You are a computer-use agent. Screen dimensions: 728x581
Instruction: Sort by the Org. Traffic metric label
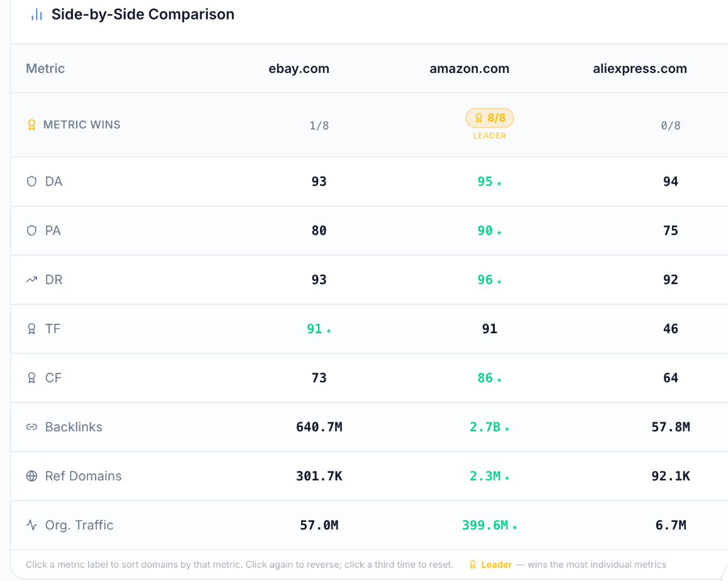79,525
